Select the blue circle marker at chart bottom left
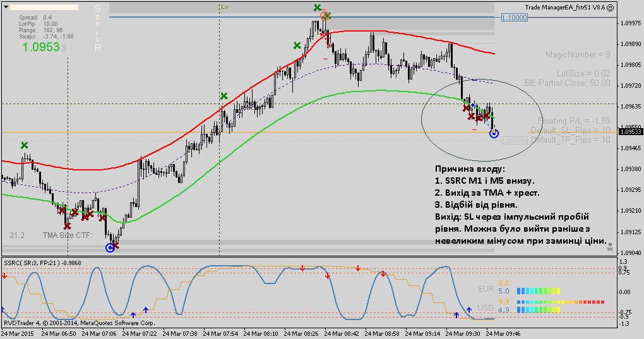The image size is (644, 339). pos(110,247)
